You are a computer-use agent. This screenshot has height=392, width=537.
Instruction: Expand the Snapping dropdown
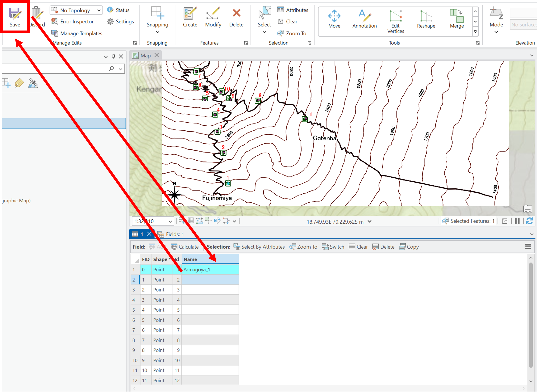click(x=157, y=32)
